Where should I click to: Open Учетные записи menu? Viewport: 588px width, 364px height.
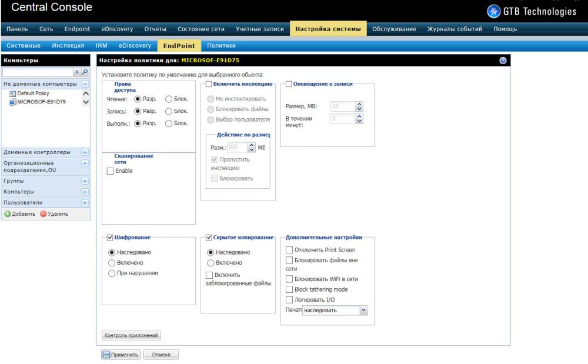click(x=260, y=29)
